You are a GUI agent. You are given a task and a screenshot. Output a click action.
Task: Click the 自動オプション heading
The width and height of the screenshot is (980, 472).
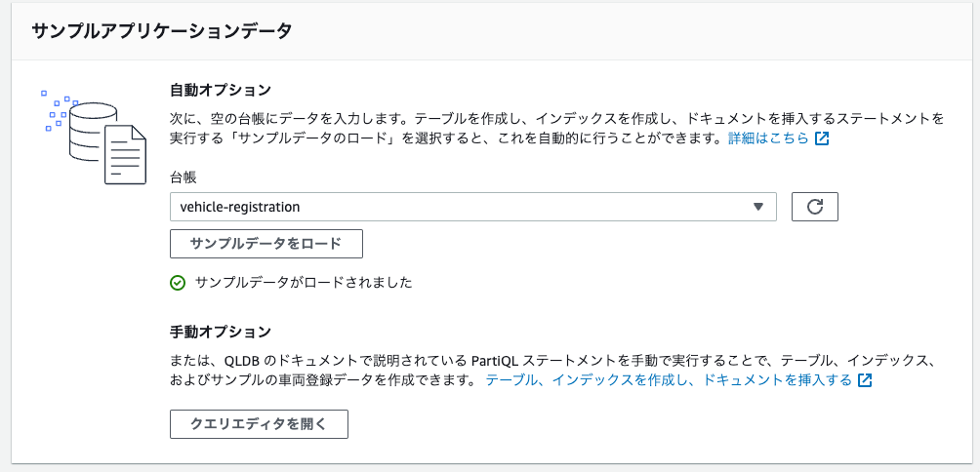(x=221, y=90)
